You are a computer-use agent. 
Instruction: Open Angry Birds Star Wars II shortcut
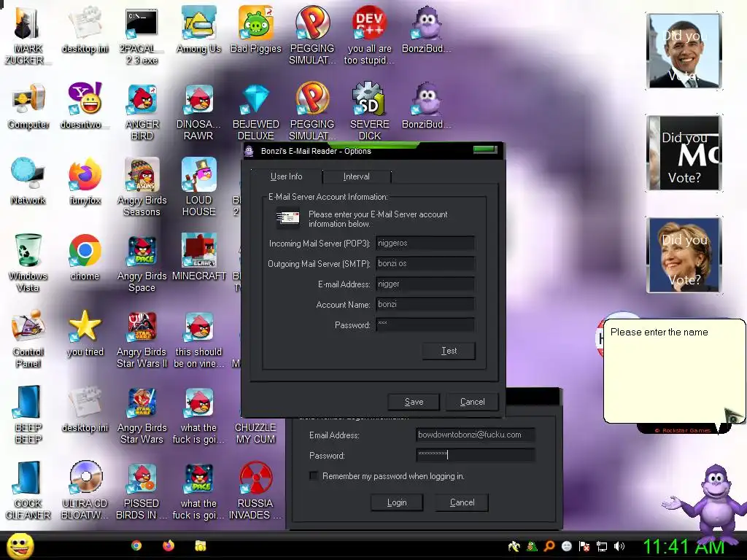coord(142,338)
